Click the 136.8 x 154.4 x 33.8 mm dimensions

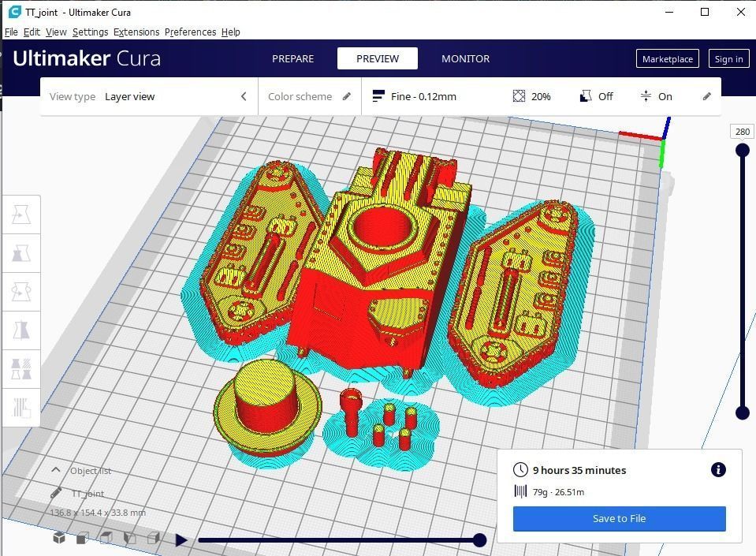coord(98,512)
